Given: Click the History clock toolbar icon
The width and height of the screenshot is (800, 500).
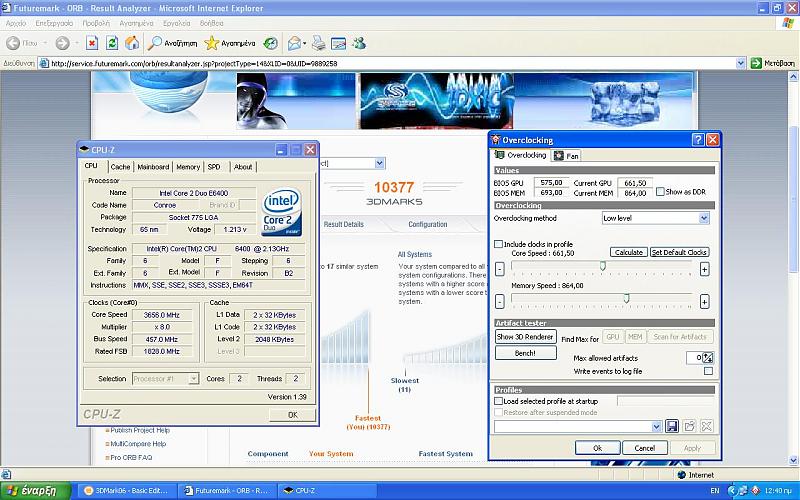Looking at the screenshot, I should coord(270,43).
